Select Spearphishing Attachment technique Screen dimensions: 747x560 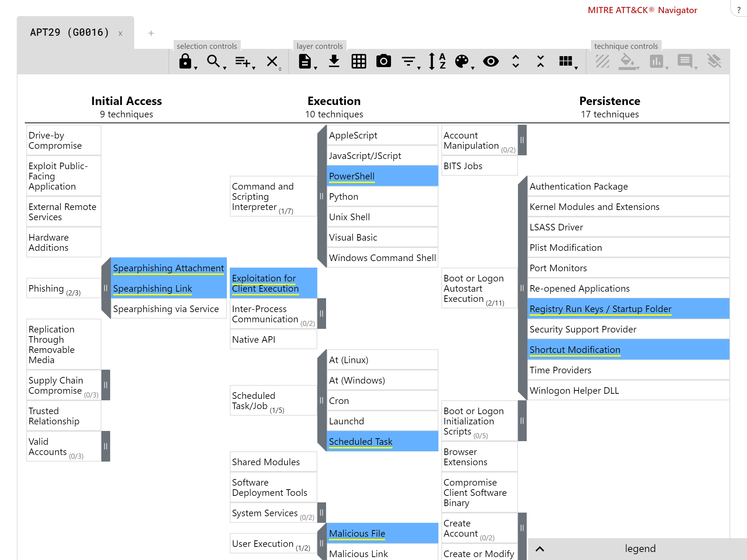click(169, 268)
